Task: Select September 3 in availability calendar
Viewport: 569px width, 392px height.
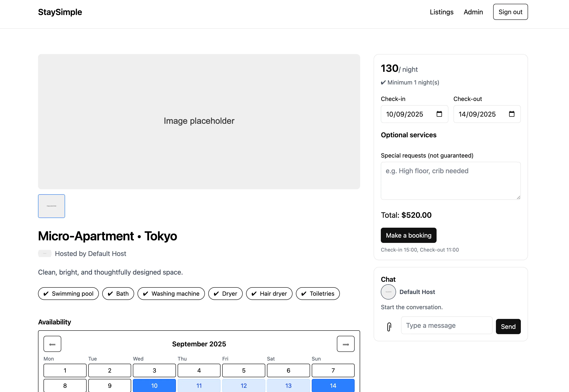Action: (154, 370)
